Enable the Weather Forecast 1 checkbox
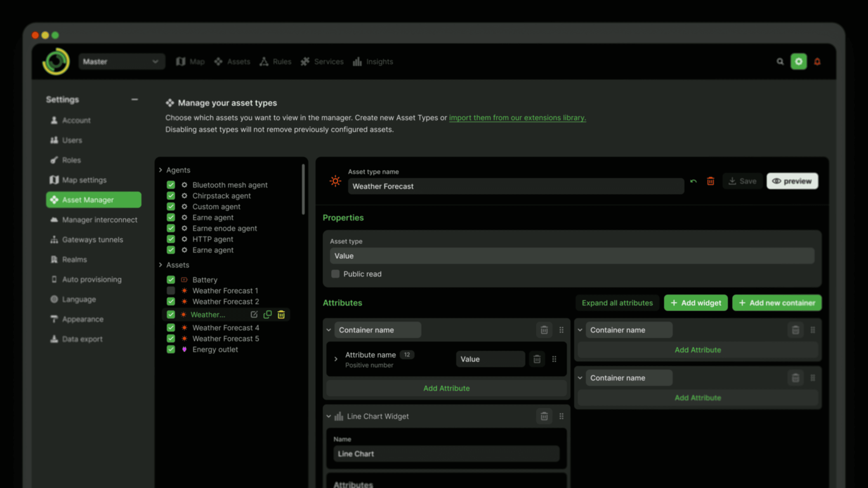 tap(171, 291)
